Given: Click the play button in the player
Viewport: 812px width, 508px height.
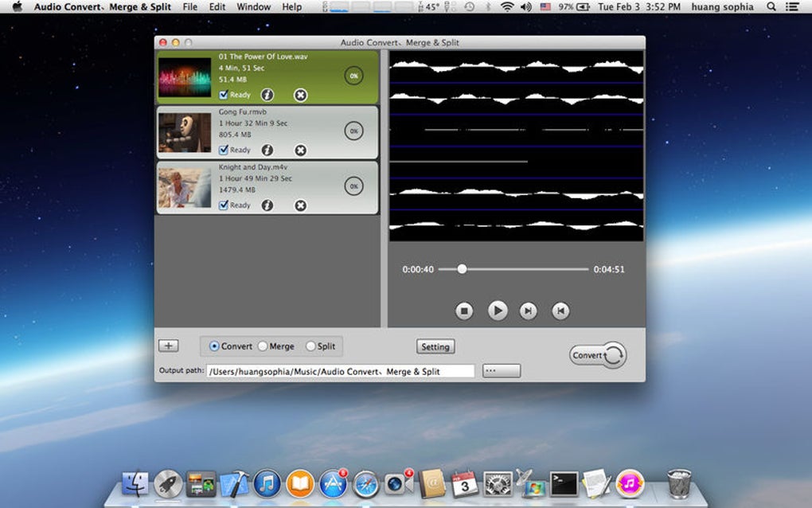Looking at the screenshot, I should [497, 311].
